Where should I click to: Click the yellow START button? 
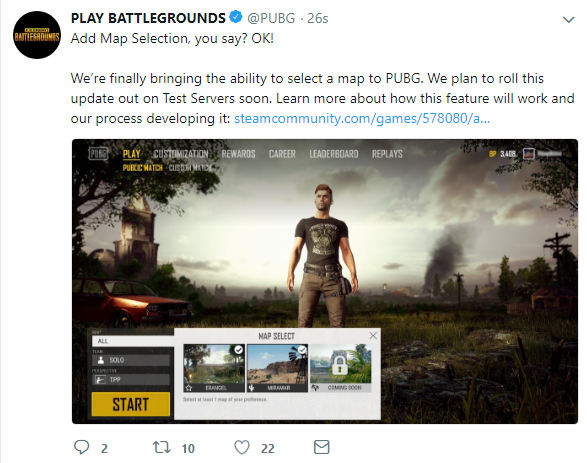click(131, 404)
